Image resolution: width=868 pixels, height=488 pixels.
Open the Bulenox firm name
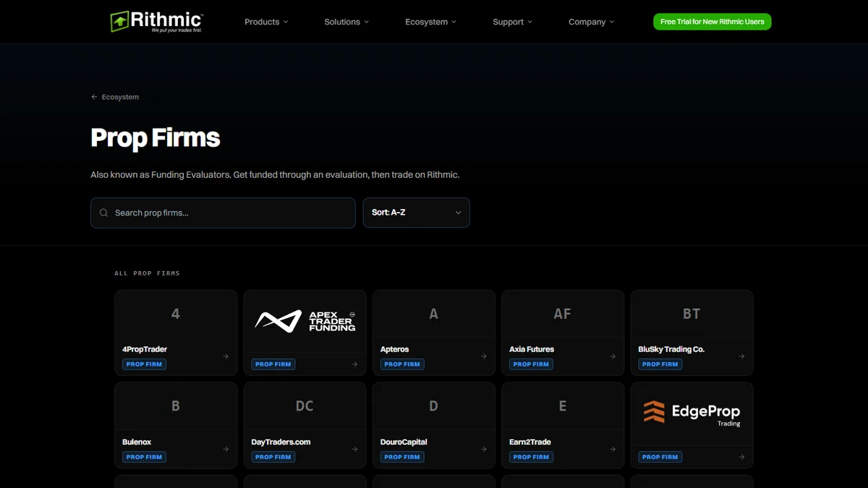pos(137,442)
